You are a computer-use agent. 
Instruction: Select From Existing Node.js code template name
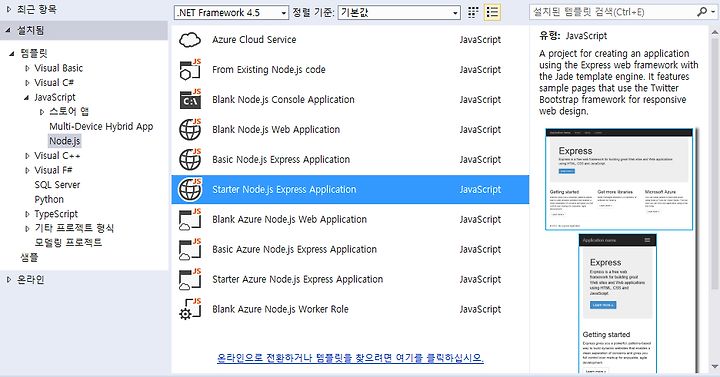point(269,70)
